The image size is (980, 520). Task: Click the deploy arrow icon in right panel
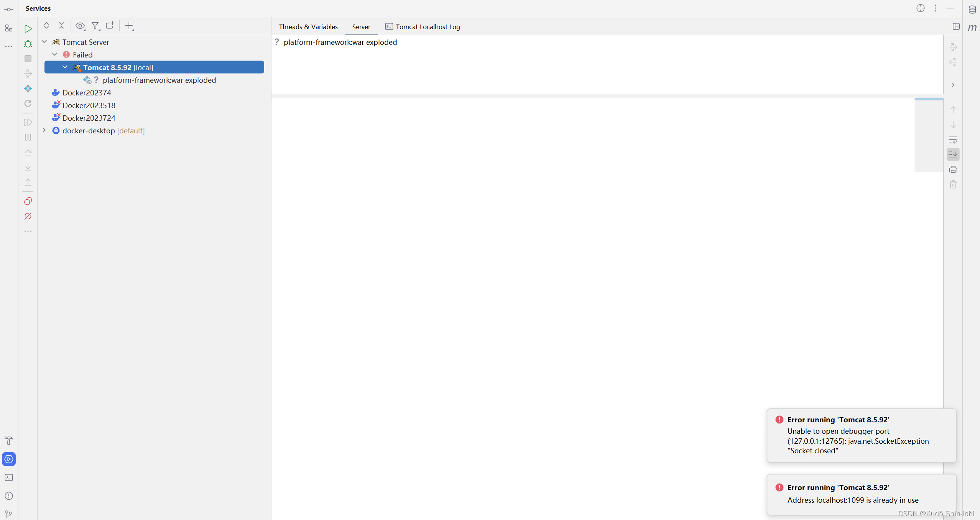tap(953, 47)
